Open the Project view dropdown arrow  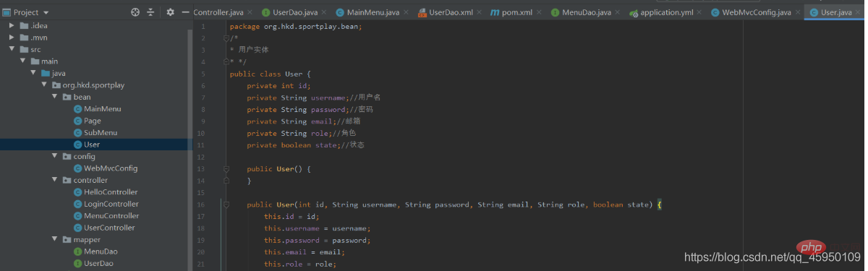[46, 13]
